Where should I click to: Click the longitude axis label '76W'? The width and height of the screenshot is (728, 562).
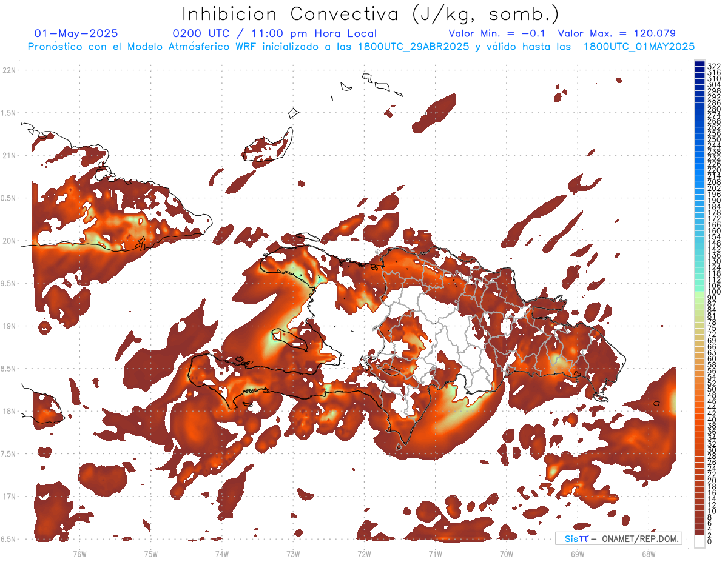point(79,554)
